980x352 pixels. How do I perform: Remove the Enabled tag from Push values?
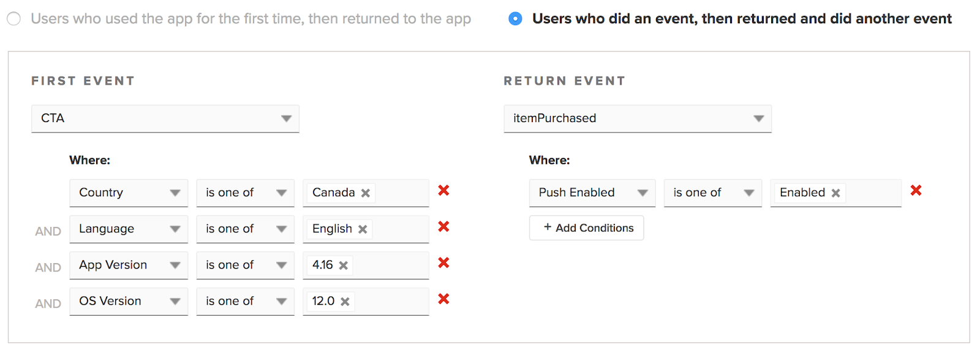835,193
